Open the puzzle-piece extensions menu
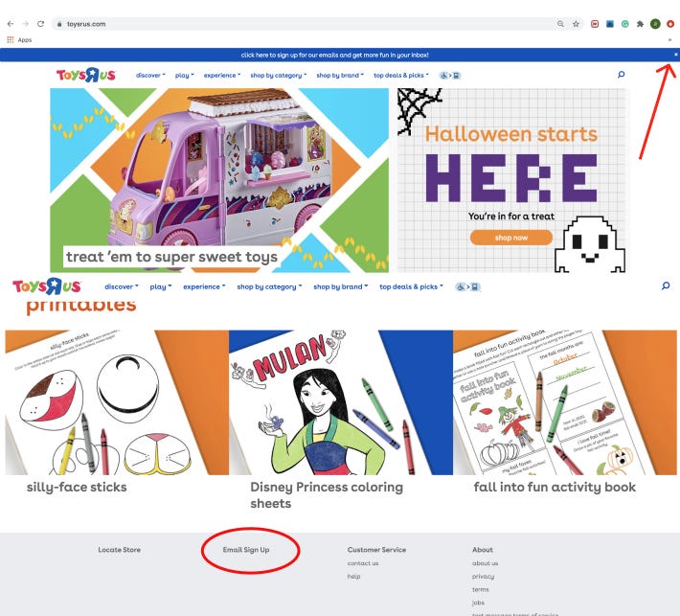Screen dimensions: 680x616 coord(640,24)
